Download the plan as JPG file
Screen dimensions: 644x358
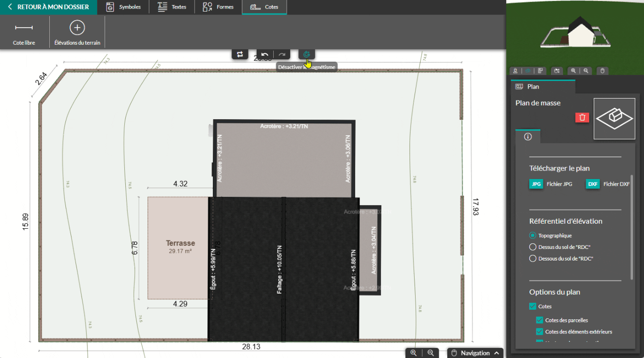535,184
